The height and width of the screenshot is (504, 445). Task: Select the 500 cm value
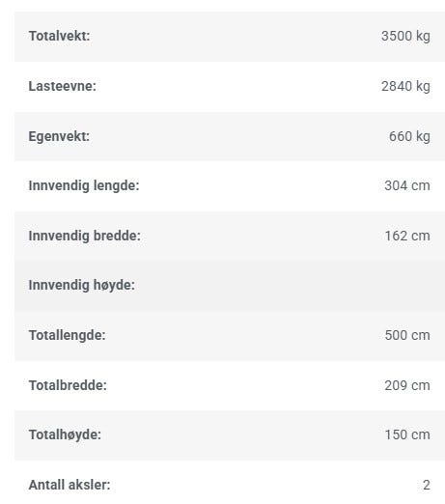(407, 335)
